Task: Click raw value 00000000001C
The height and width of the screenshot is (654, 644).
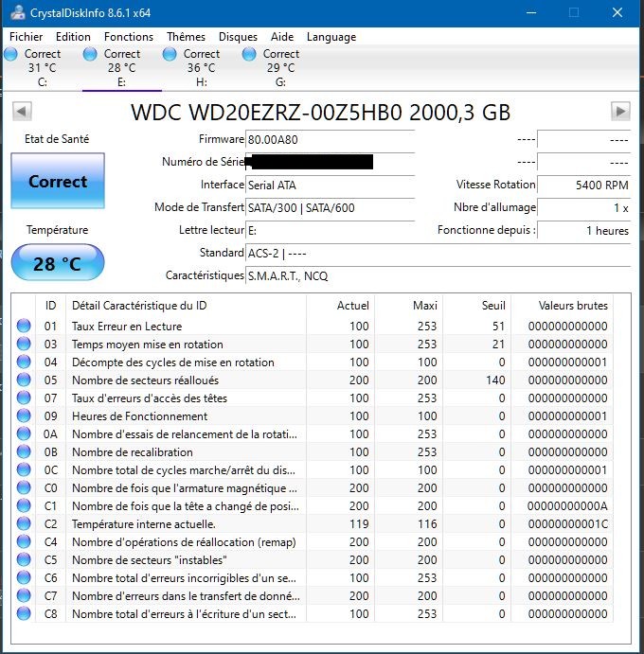Action: tap(567, 524)
